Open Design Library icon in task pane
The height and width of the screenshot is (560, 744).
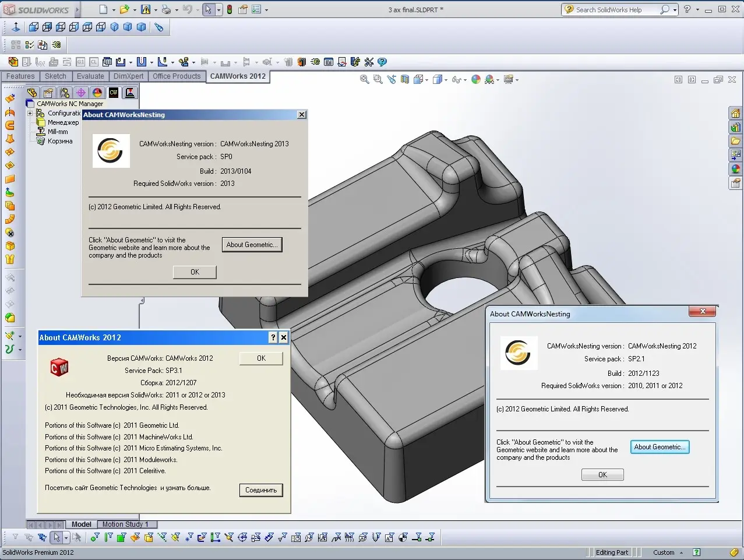point(736,127)
